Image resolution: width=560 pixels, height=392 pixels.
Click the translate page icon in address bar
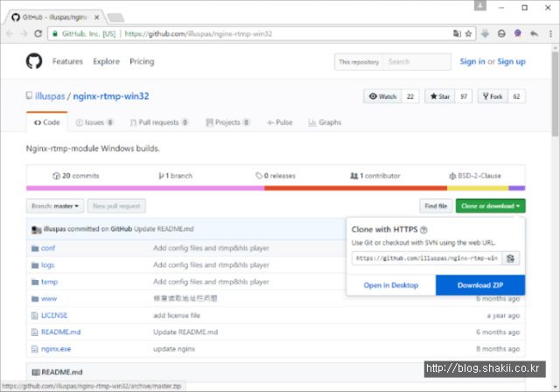tap(457, 33)
